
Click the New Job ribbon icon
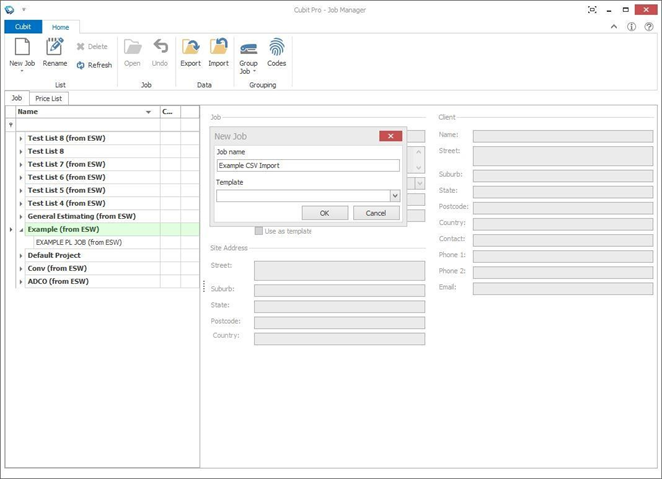(x=21, y=47)
